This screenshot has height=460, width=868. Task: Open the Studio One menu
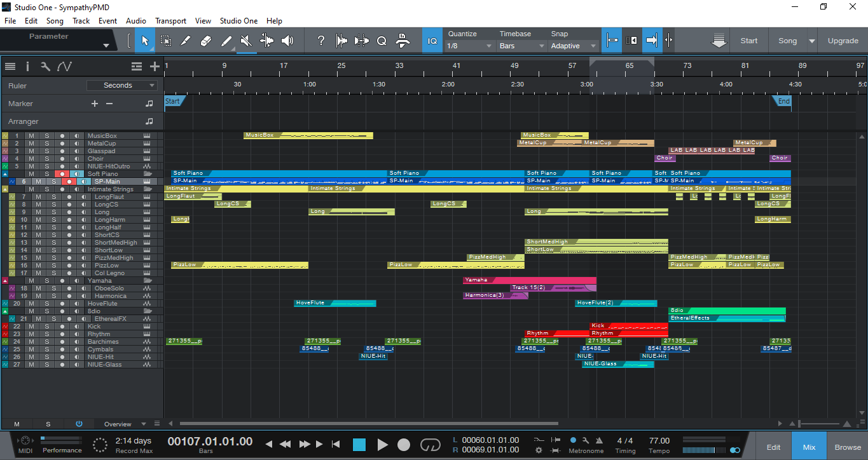click(x=239, y=21)
